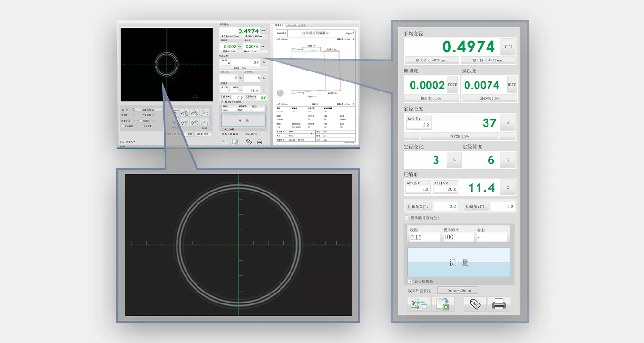Switch to the 3D模型 tab
The width and height of the screenshot is (644, 343).
tap(302, 25)
